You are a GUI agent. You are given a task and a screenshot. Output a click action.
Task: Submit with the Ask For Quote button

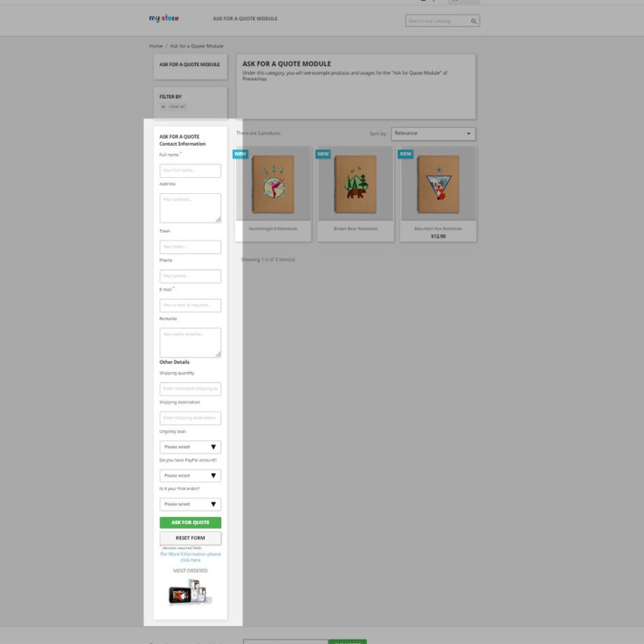pyautogui.click(x=191, y=522)
